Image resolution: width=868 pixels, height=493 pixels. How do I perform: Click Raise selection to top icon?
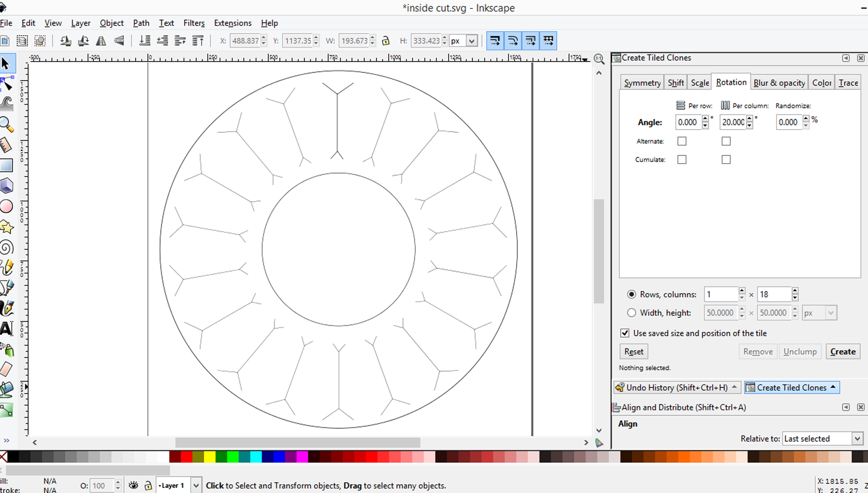pos(198,41)
